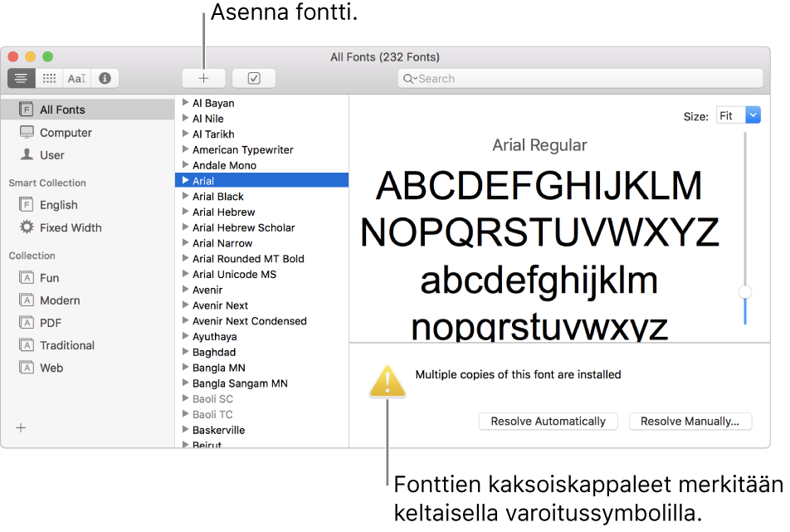The image size is (790, 532).
Task: Select All Fonts in sidebar
Action: click(88, 110)
